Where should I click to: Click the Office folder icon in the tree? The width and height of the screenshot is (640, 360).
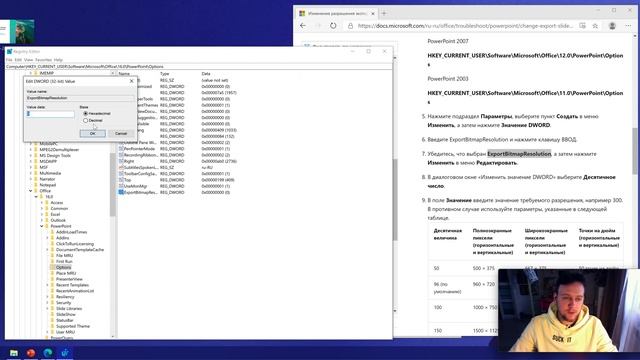point(36,191)
